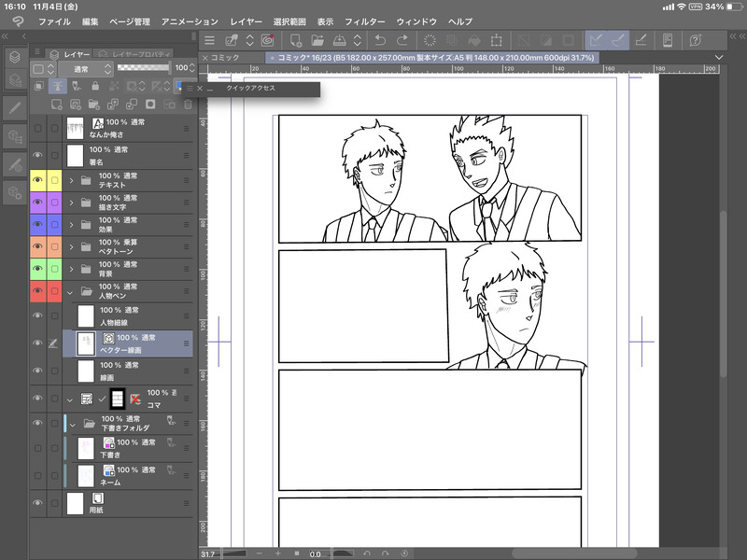The image size is (747, 560).
Task: Expand the ベタトーン folder
Action: pos(71,246)
